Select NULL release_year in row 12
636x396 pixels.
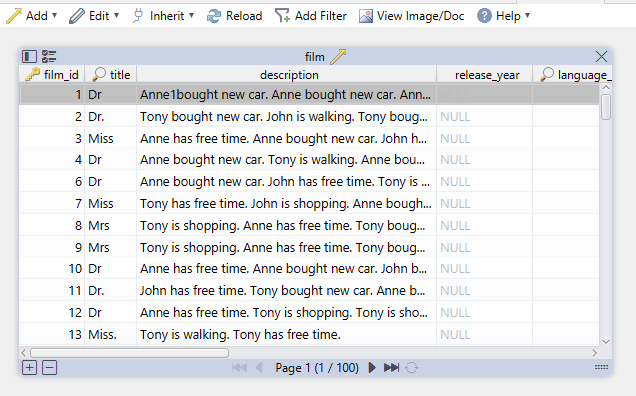pos(485,312)
